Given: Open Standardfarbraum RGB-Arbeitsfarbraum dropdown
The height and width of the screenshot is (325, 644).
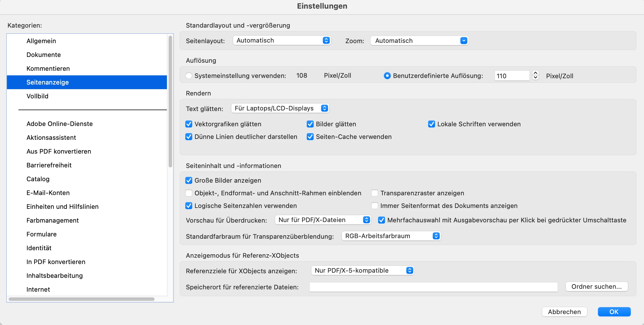Looking at the screenshot, I should [x=391, y=236].
